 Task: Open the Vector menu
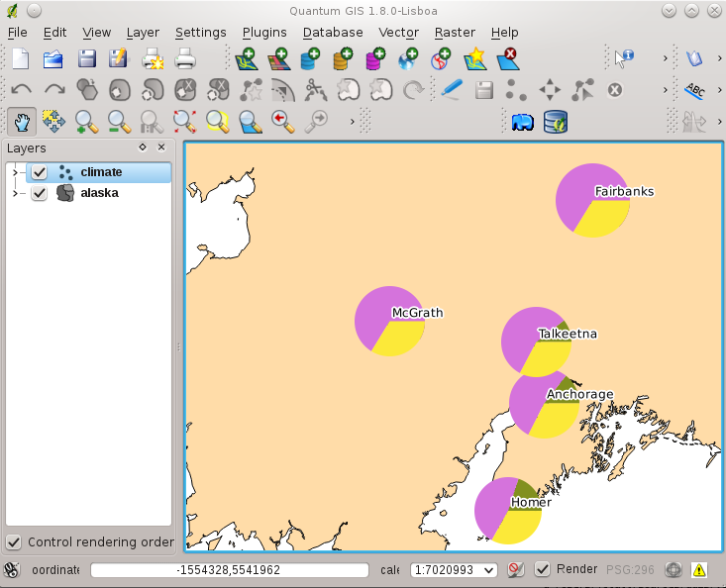[x=398, y=33]
